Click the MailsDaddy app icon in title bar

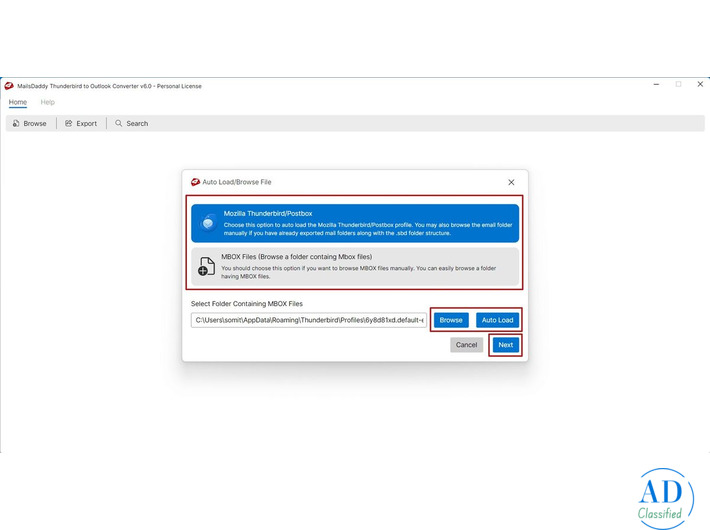coord(9,86)
